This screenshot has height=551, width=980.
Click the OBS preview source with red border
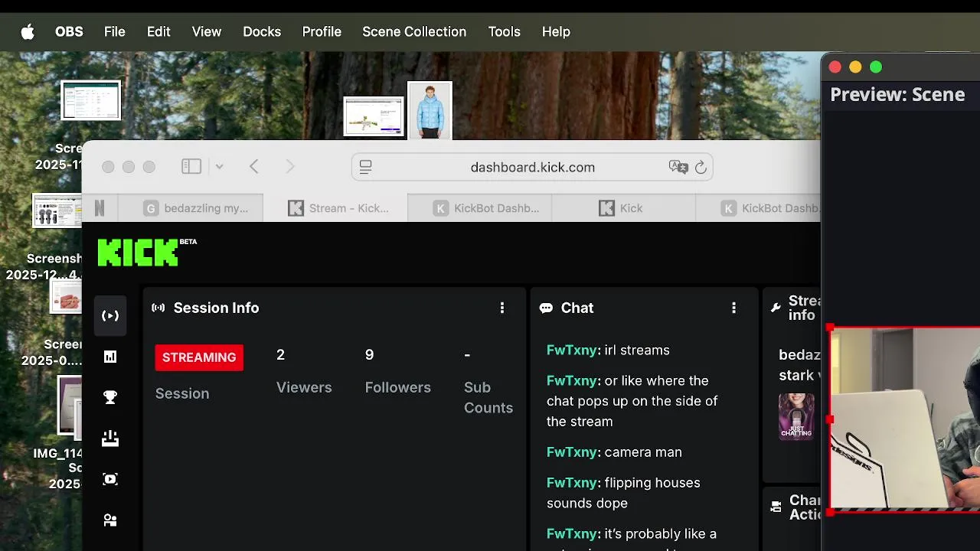point(905,419)
